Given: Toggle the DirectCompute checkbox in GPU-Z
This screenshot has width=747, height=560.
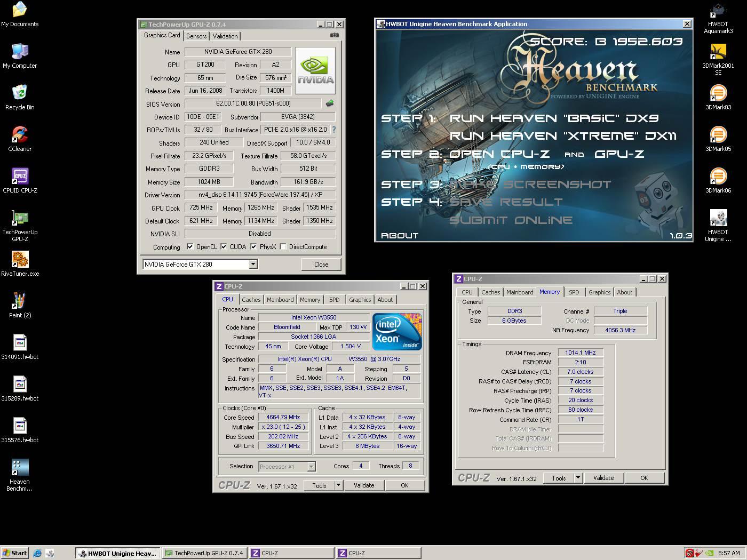Looking at the screenshot, I should pyautogui.click(x=283, y=247).
